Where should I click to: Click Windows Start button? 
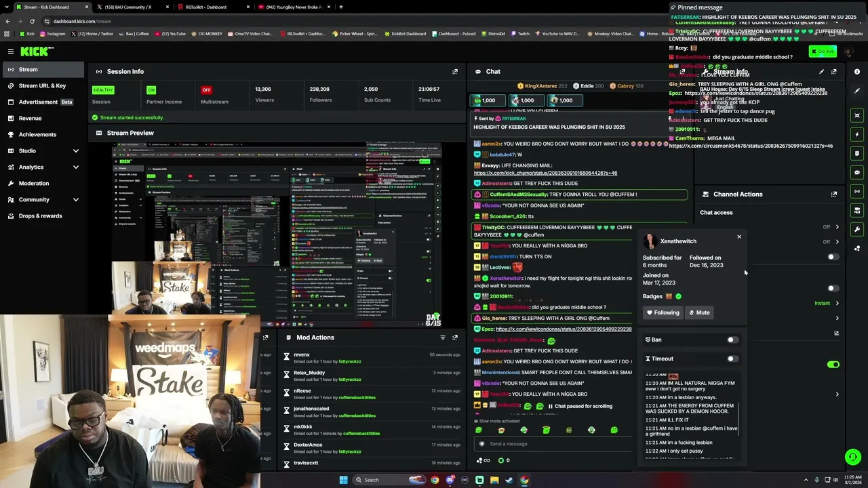point(343,480)
